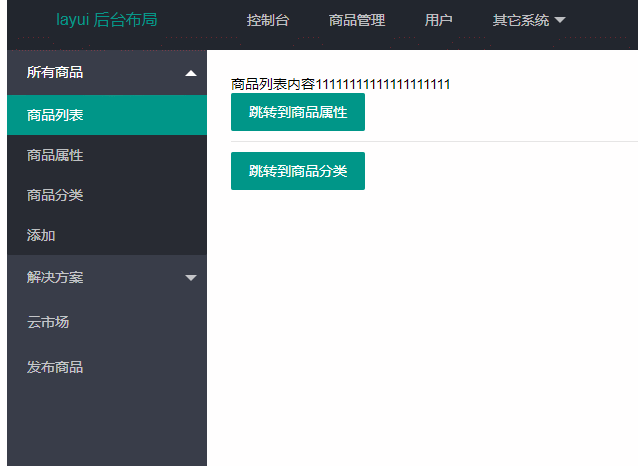Screen dimensions: 638x466
Task: Open 添加 in the sidebar
Action: (x=107, y=235)
